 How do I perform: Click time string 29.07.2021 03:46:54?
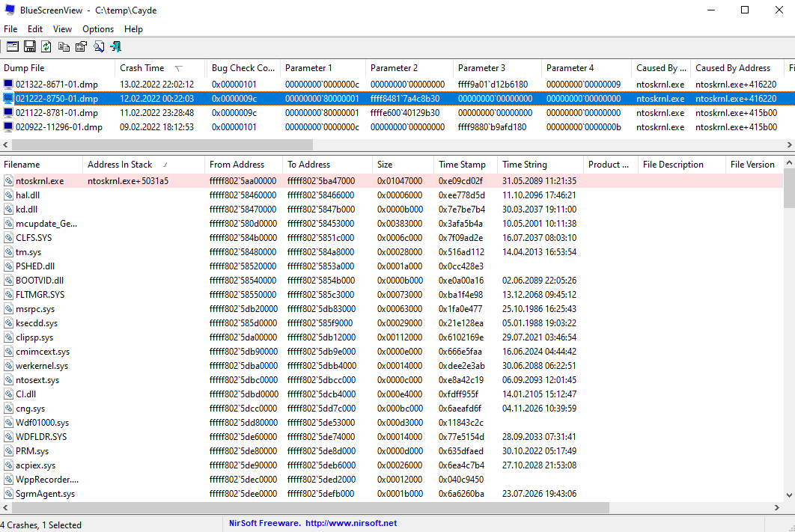pyautogui.click(x=539, y=337)
